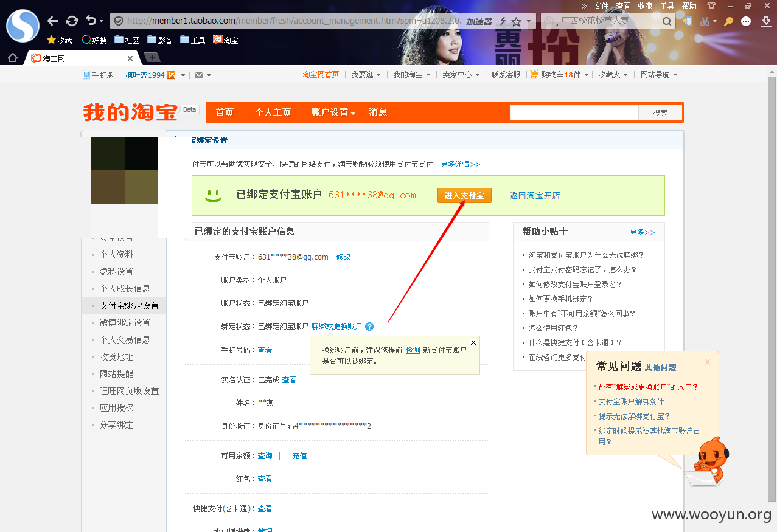Image resolution: width=777 pixels, height=532 pixels.
Task: Click the speech bubble messages icon
Action: [x=747, y=21]
